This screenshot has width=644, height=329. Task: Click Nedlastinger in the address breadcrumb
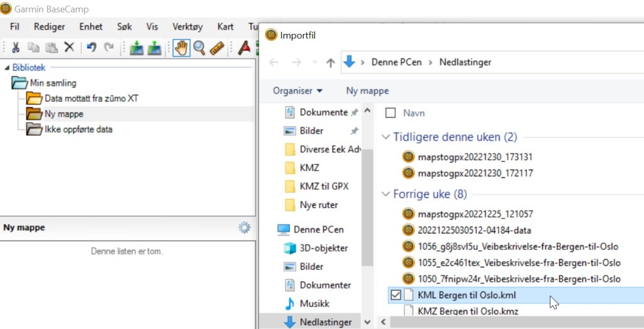click(465, 62)
